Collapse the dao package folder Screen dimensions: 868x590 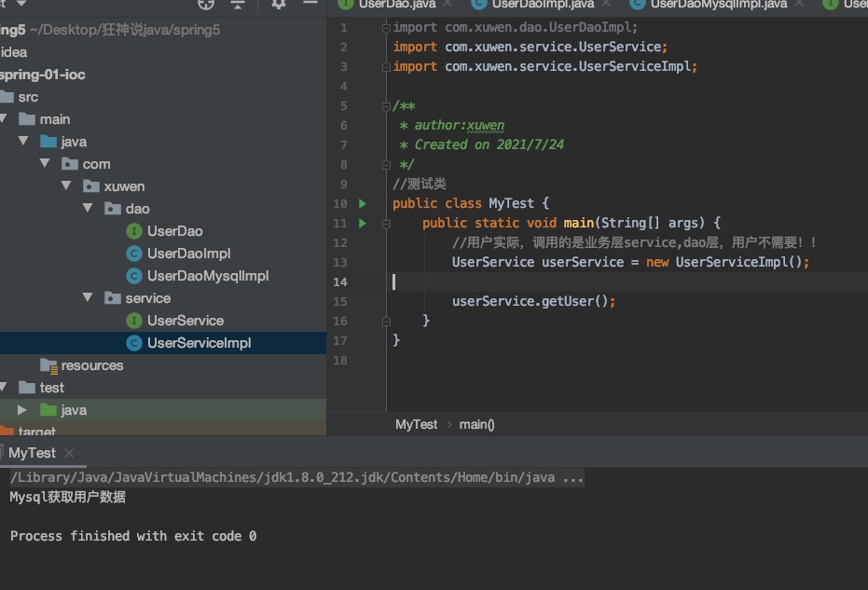point(89,209)
